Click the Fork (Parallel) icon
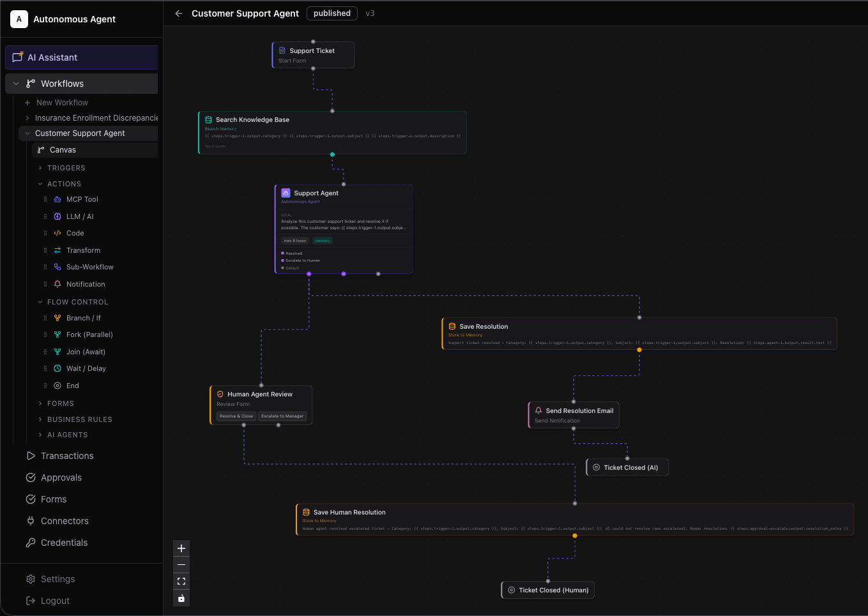 [57, 334]
